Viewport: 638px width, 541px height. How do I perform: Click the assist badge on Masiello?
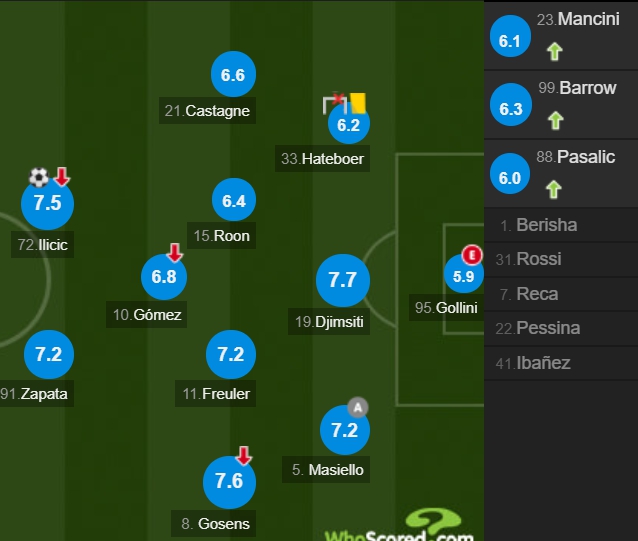click(358, 407)
